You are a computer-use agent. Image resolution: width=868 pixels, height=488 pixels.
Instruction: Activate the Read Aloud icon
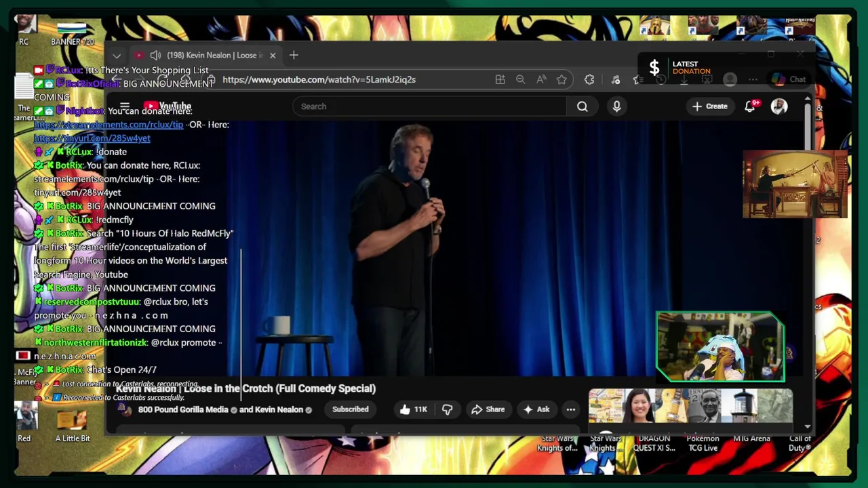541,79
